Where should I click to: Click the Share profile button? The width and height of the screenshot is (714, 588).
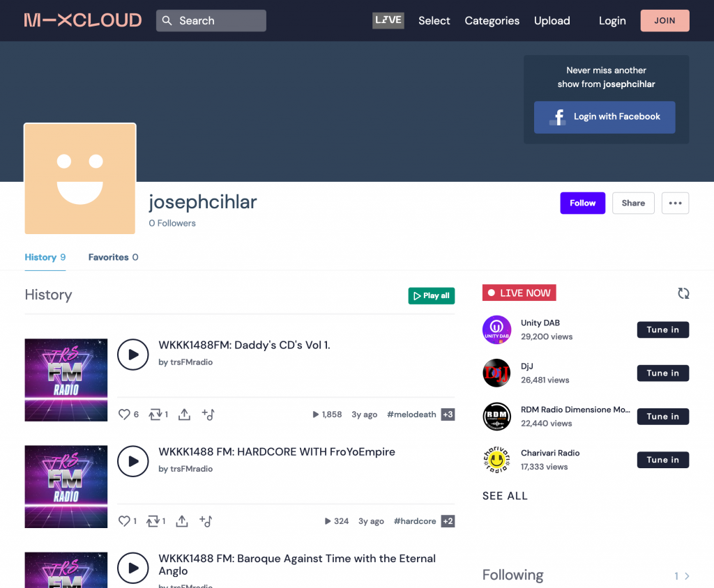pos(633,203)
